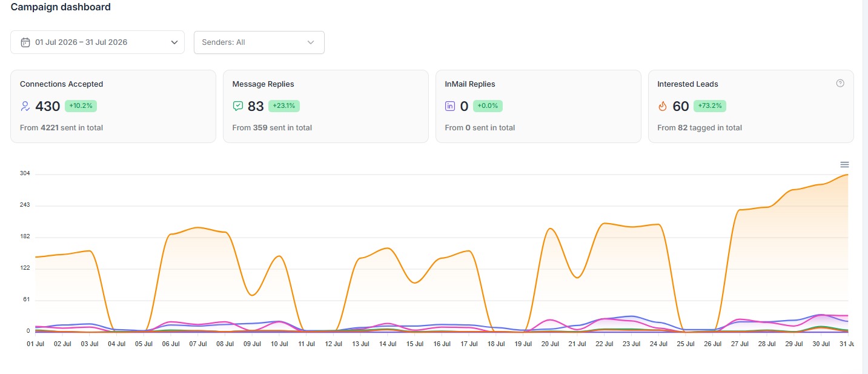Click the 30 Jul x-axis label
Screen dimensions: 868x374
pos(821,344)
